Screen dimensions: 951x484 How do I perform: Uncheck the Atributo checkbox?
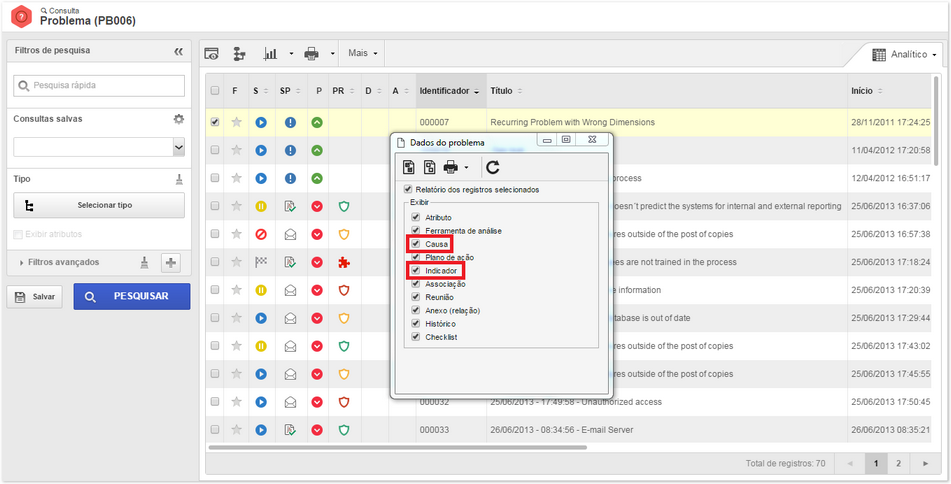tap(415, 217)
